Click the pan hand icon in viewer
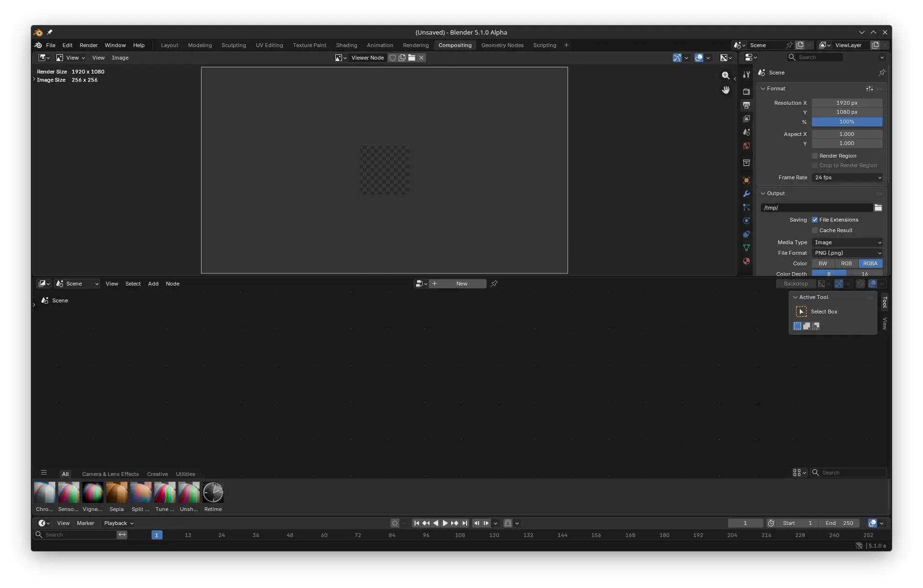Image resolution: width=923 pixels, height=588 pixels. pos(726,90)
